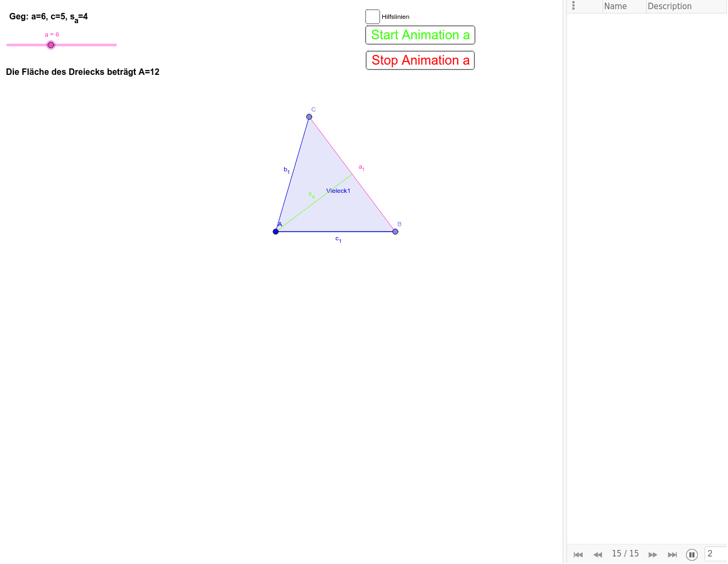This screenshot has width=728, height=564.
Task: Click the pink side label a1
Action: (361, 168)
